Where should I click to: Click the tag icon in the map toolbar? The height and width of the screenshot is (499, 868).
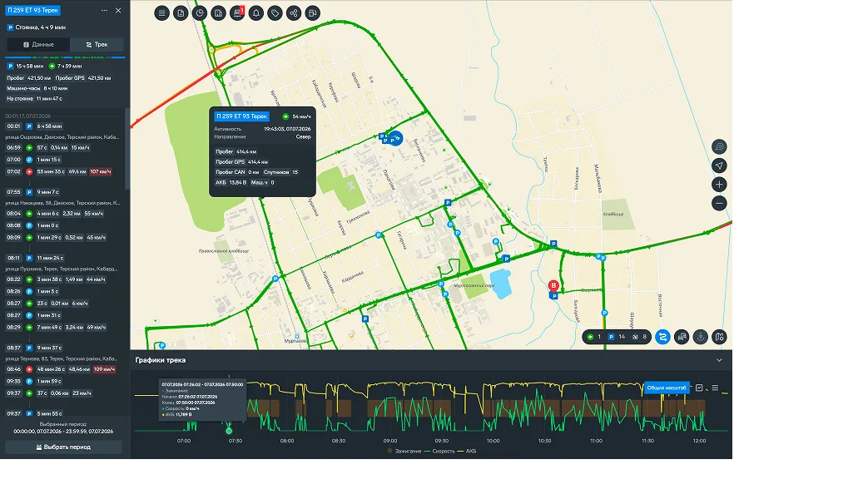[275, 13]
